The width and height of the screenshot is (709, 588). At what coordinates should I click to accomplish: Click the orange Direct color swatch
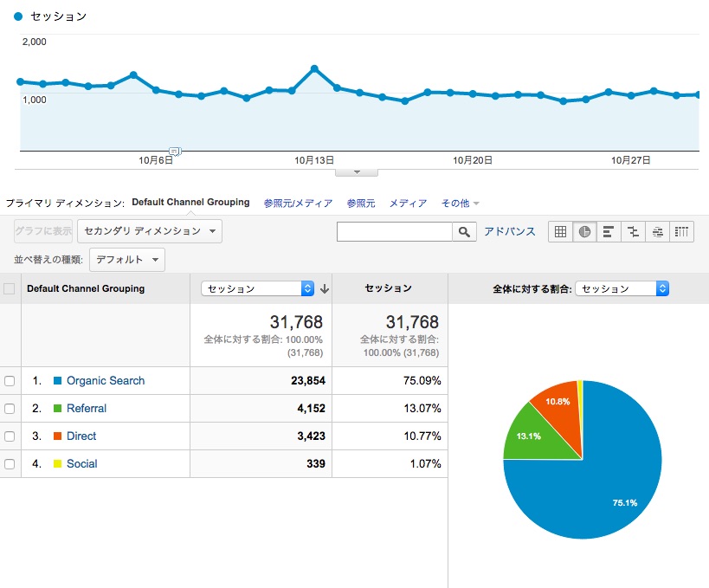click(57, 436)
